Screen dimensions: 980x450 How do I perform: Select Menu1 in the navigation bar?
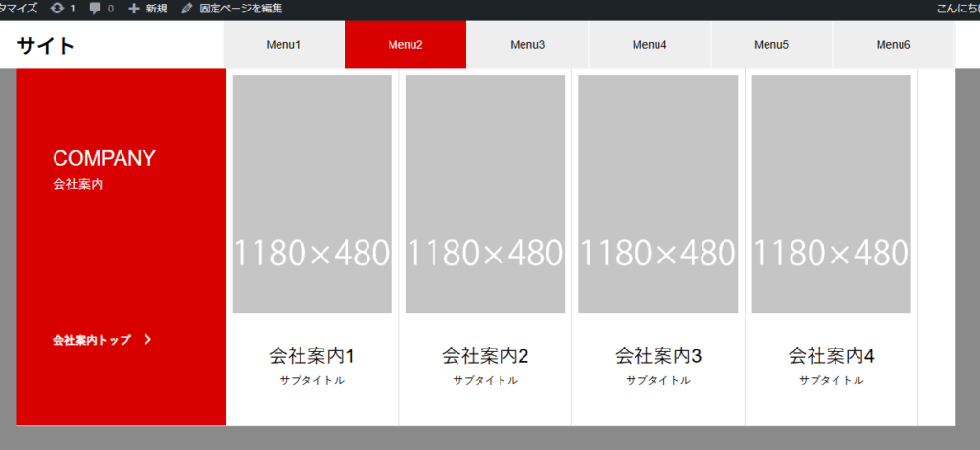(283, 45)
